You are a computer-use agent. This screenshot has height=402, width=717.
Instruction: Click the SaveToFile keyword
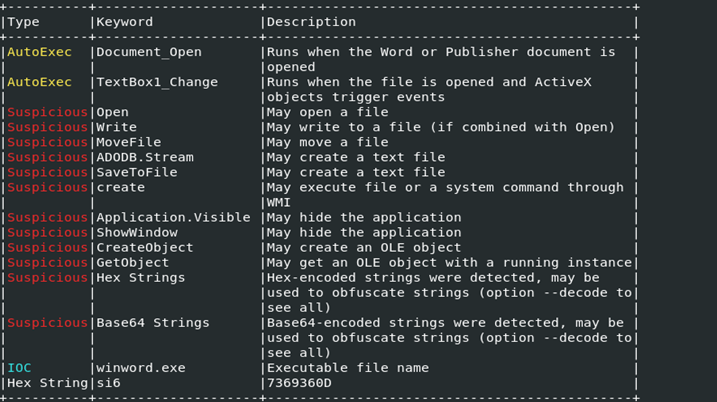tap(136, 172)
